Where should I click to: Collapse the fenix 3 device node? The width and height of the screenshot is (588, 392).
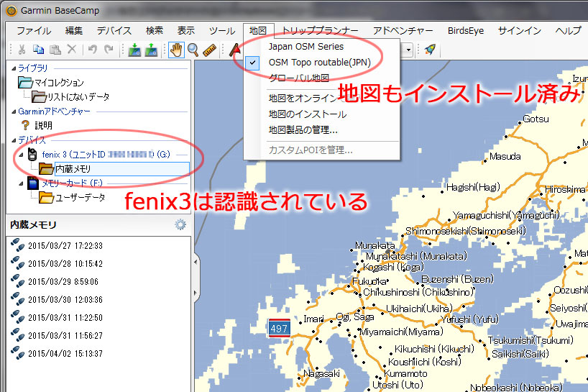(x=21, y=155)
